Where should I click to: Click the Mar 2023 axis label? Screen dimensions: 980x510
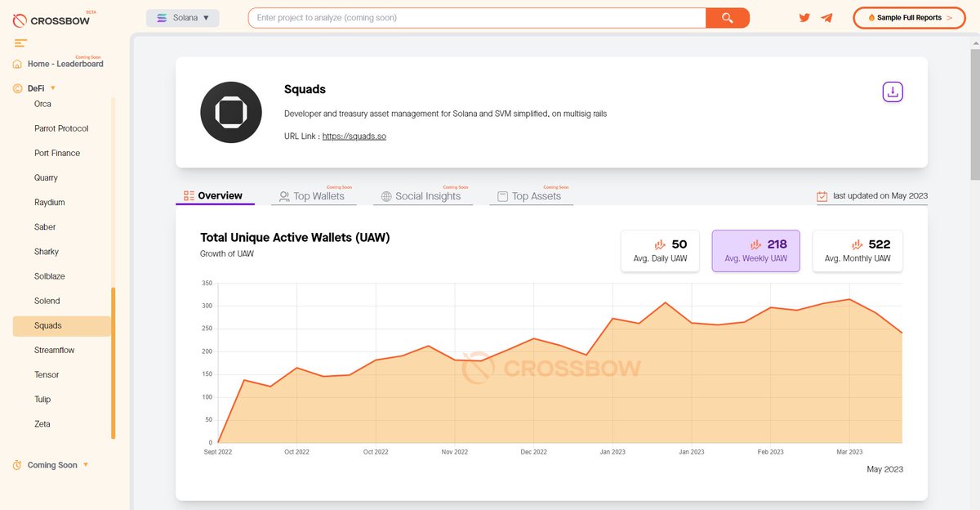(x=849, y=452)
